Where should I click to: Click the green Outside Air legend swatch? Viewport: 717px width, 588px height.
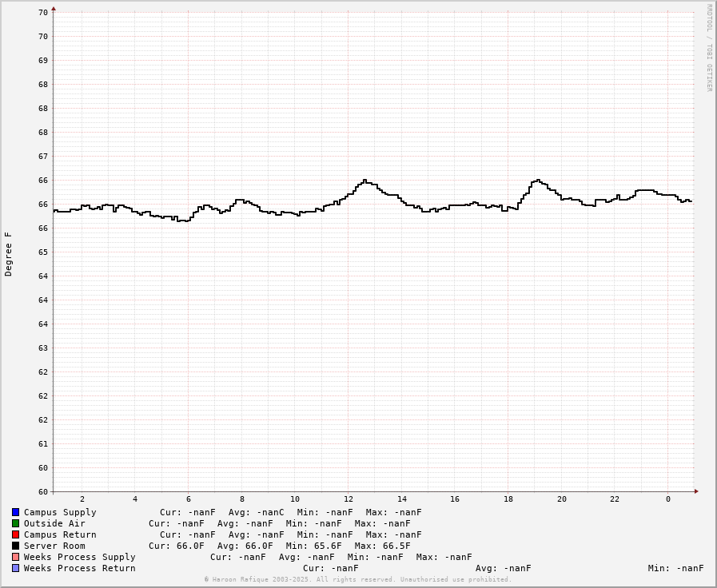[x=15, y=523]
